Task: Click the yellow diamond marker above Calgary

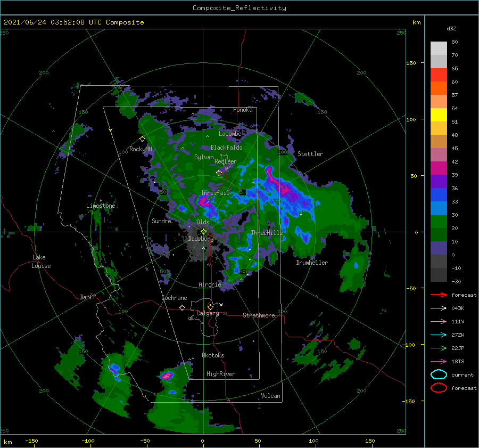Action: coord(210,307)
